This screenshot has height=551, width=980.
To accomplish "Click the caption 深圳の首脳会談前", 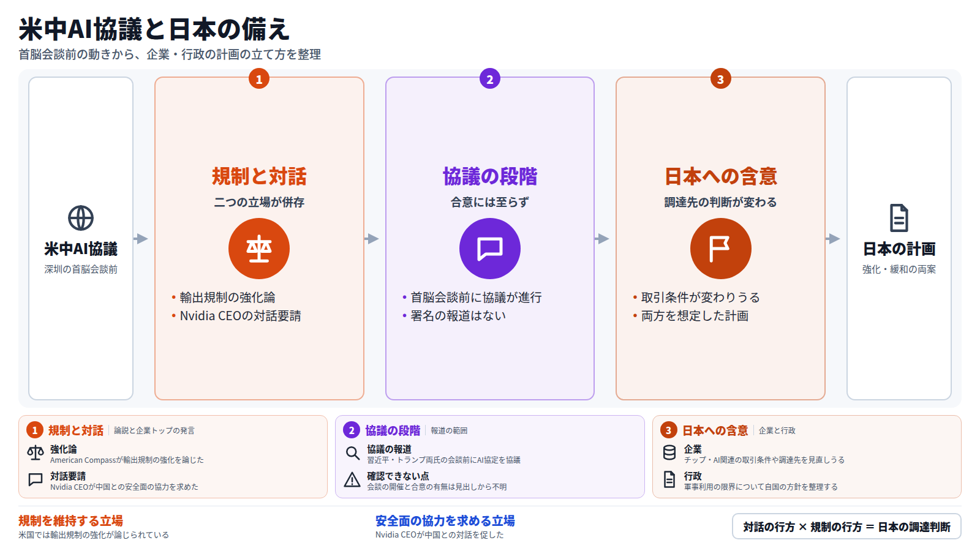I will pos(81,269).
